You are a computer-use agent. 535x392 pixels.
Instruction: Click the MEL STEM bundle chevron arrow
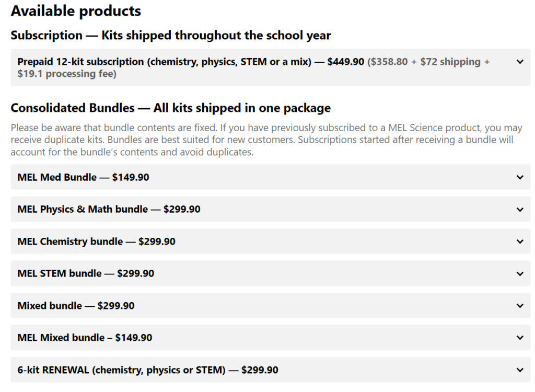click(520, 273)
